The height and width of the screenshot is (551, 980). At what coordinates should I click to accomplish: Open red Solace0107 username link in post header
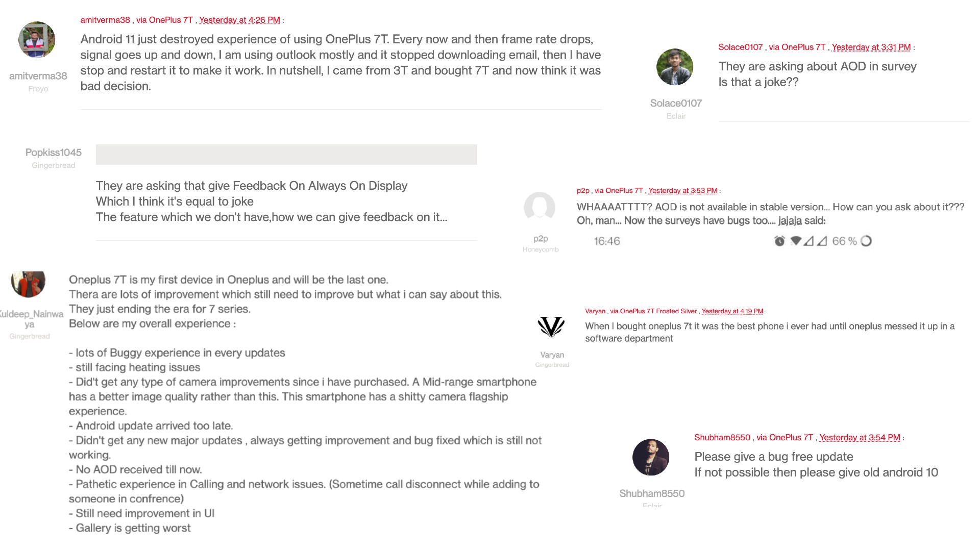tap(740, 47)
